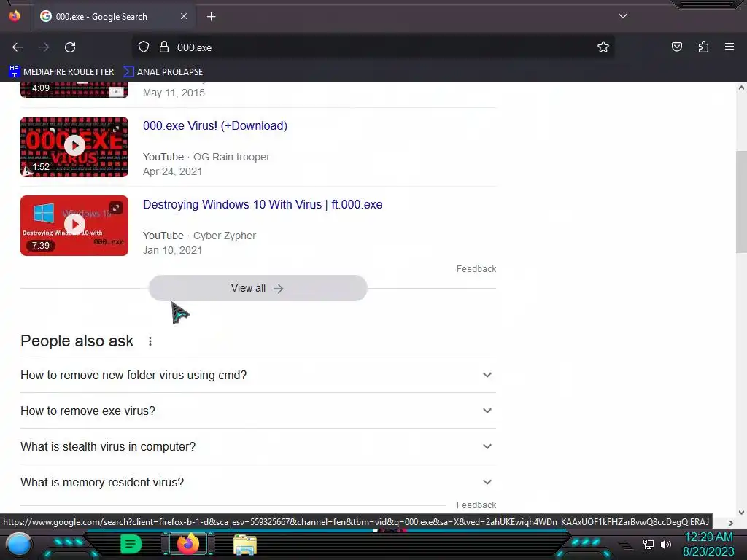Click the site security padlock icon
747x560 pixels.
164,47
